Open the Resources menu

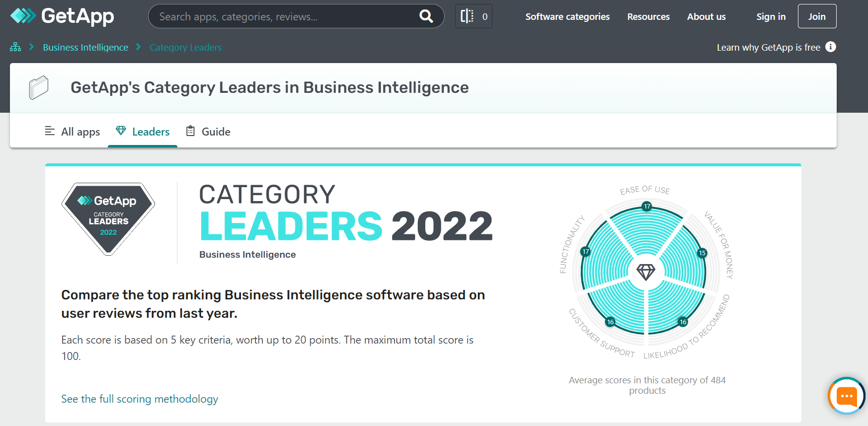(x=648, y=16)
